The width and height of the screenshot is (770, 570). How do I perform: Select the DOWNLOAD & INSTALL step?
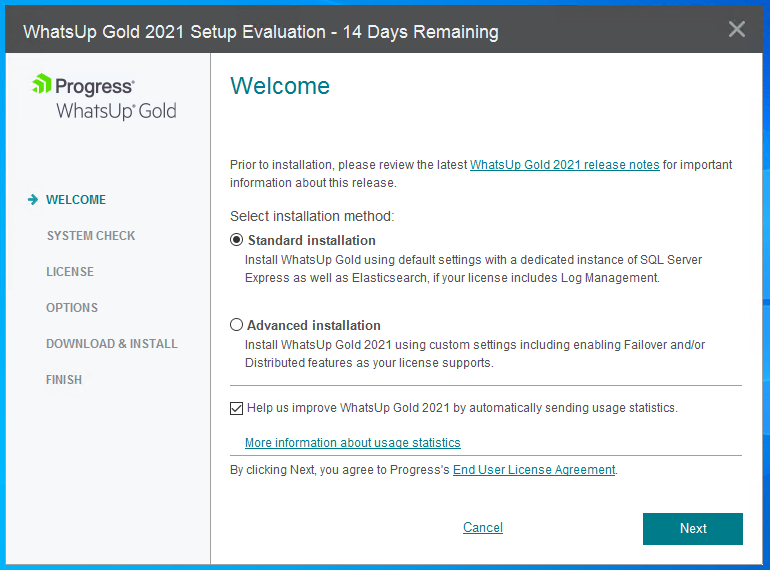(111, 344)
